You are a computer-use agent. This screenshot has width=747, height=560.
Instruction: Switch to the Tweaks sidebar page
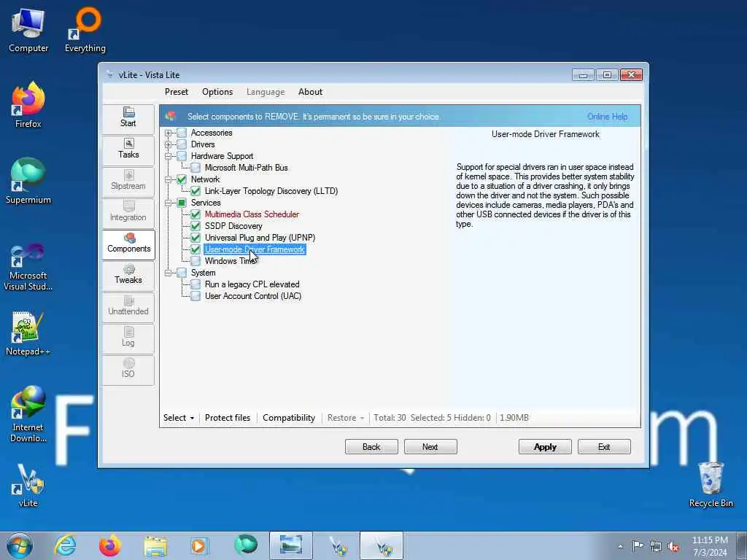pos(128,275)
